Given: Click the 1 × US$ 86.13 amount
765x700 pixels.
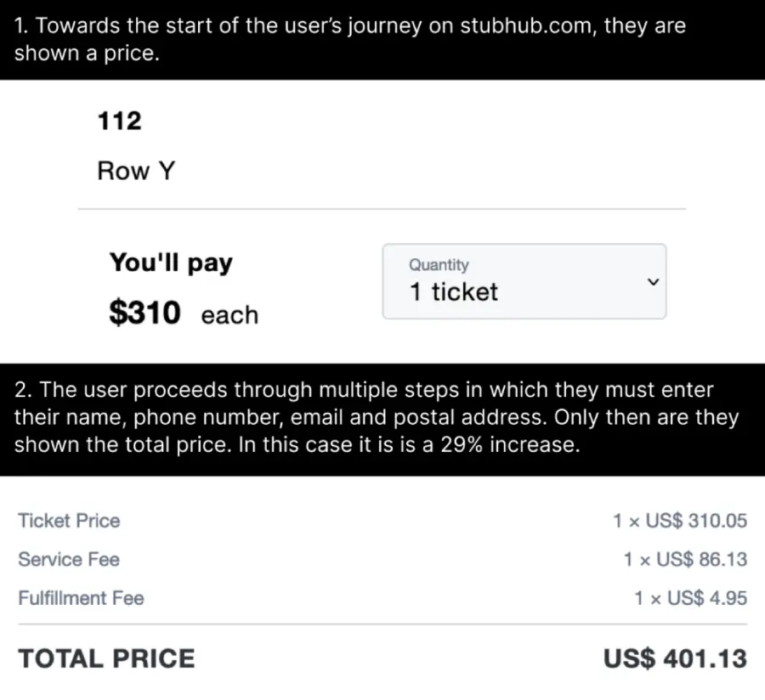Looking at the screenshot, I should [x=685, y=560].
